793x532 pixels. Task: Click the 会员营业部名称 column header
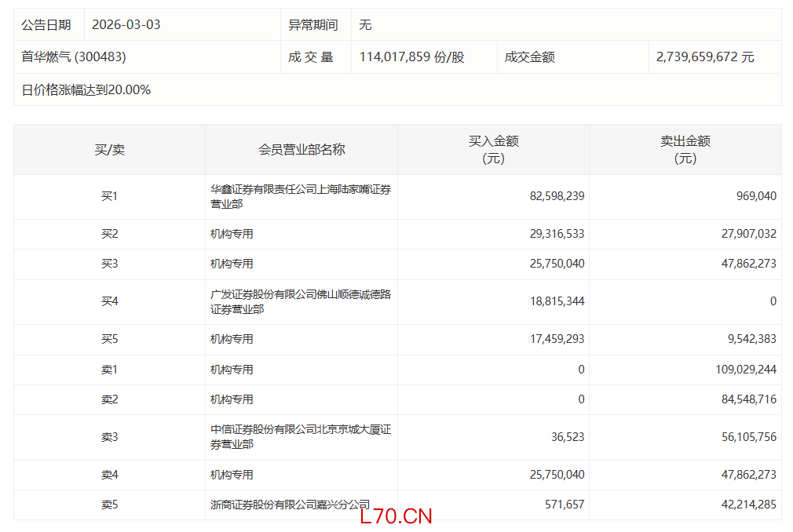click(x=301, y=150)
